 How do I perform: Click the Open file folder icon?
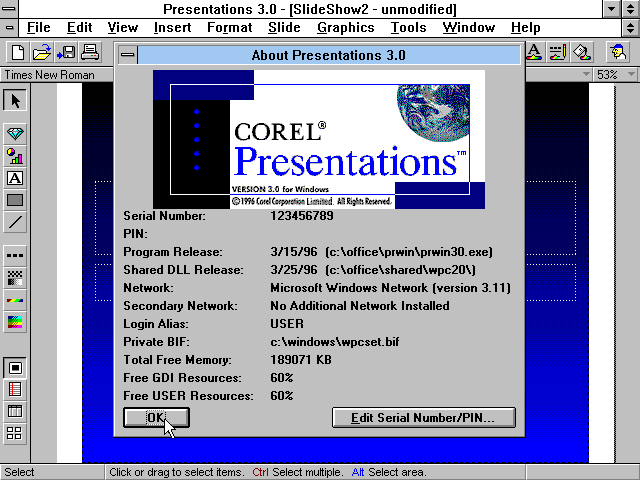point(42,52)
